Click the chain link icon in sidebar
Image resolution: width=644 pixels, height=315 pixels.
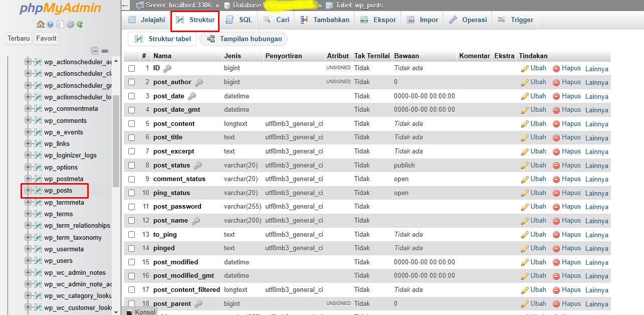click(105, 51)
